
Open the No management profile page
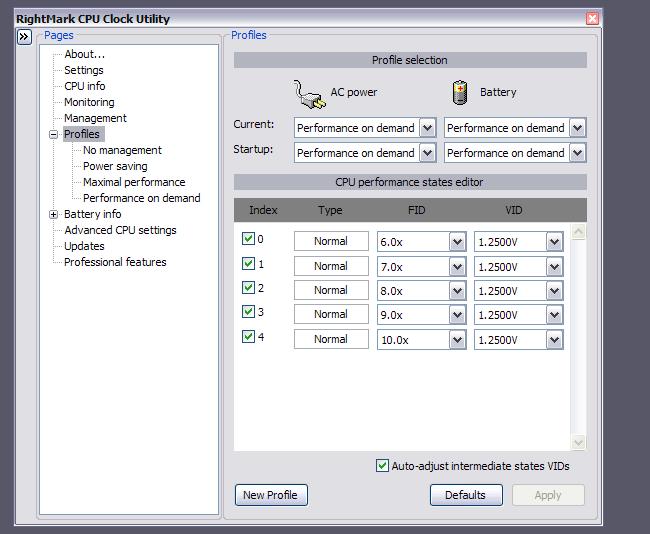click(x=122, y=150)
